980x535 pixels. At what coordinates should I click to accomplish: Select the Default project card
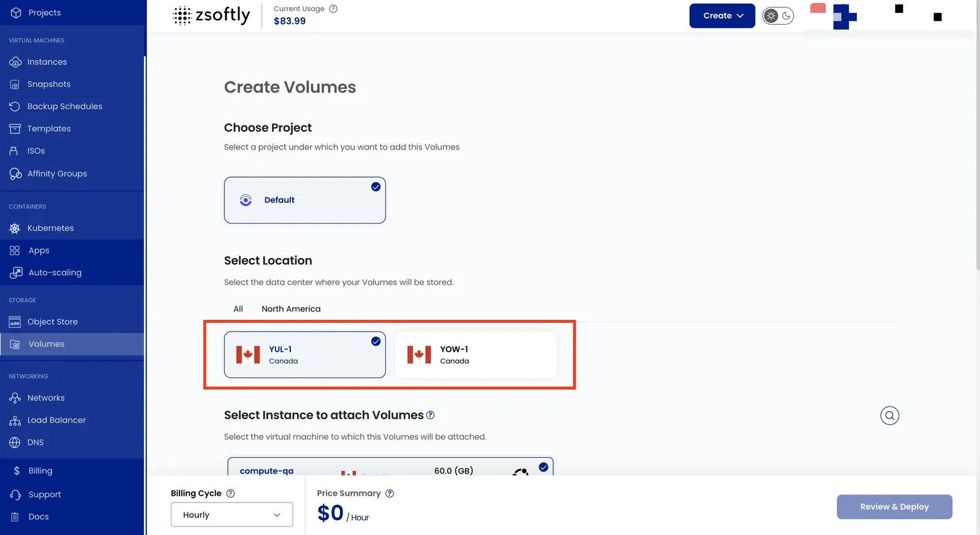point(304,200)
